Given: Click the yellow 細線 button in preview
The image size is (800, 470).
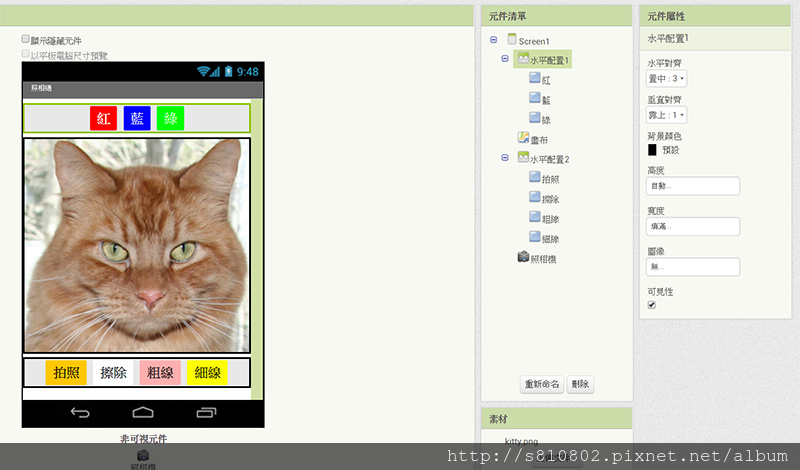Looking at the screenshot, I should [207, 373].
